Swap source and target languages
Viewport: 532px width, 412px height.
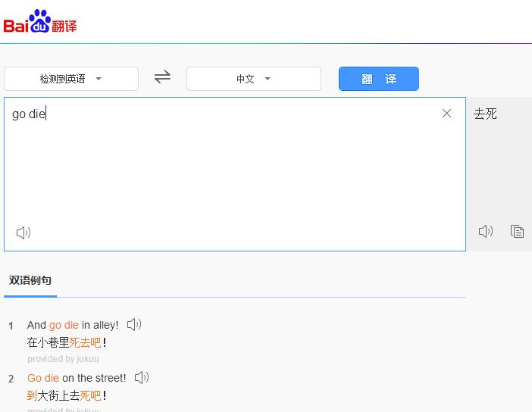pos(162,77)
